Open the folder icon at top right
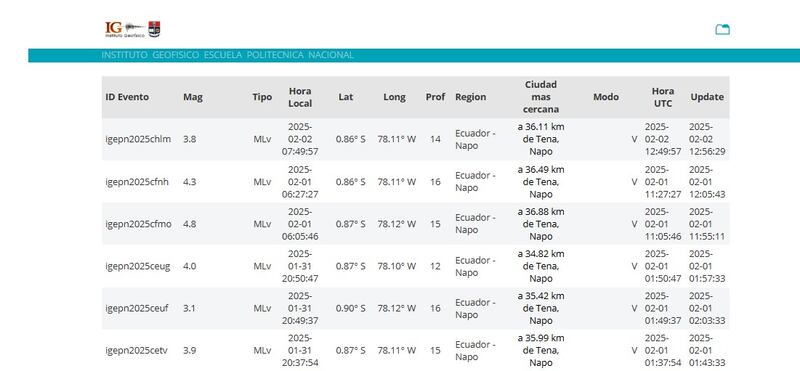The width and height of the screenshot is (800, 371). click(722, 30)
